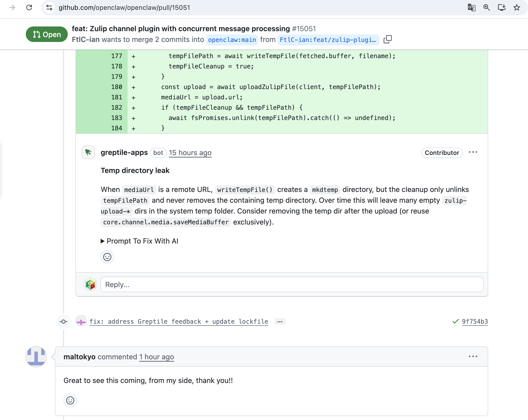
Task: Expand Prompt To Fix With AI
Action: pos(140,241)
